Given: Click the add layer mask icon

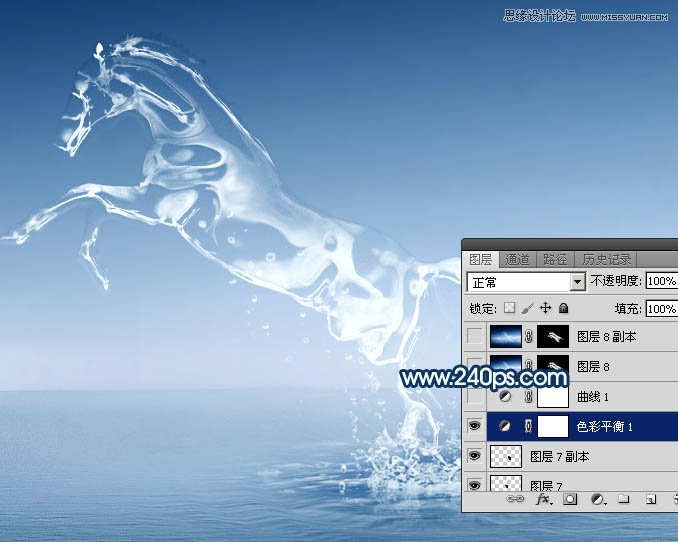Looking at the screenshot, I should coord(570,498).
